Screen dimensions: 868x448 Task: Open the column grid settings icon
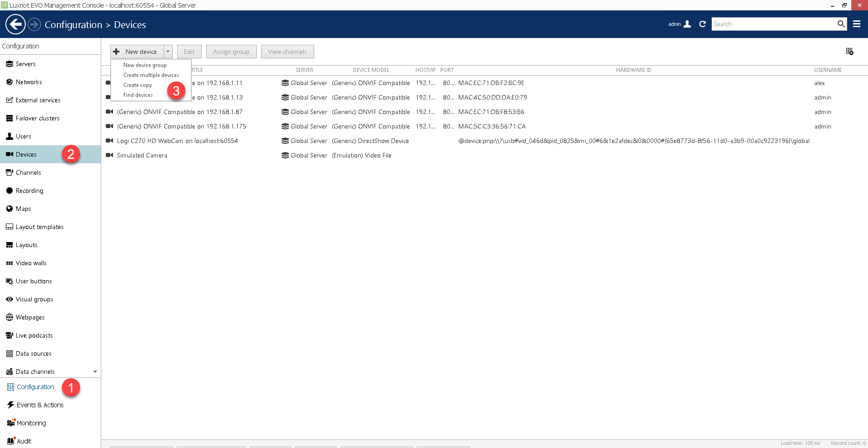coord(849,52)
